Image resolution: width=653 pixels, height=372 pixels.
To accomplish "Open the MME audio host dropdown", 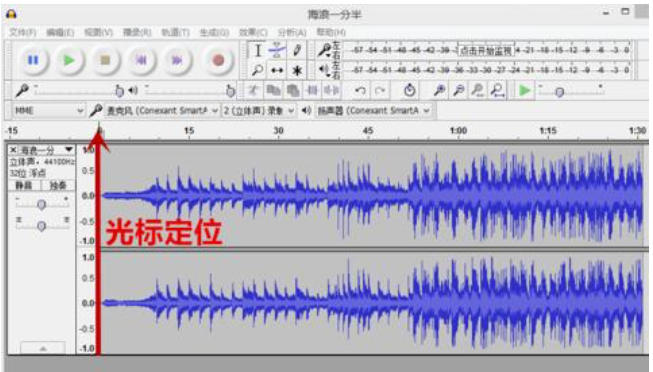I will click(x=48, y=111).
